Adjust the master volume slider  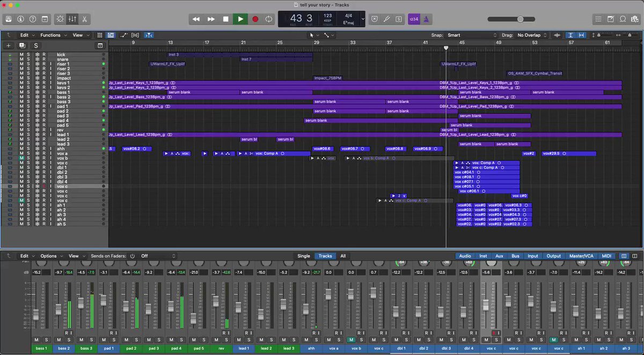510,19
